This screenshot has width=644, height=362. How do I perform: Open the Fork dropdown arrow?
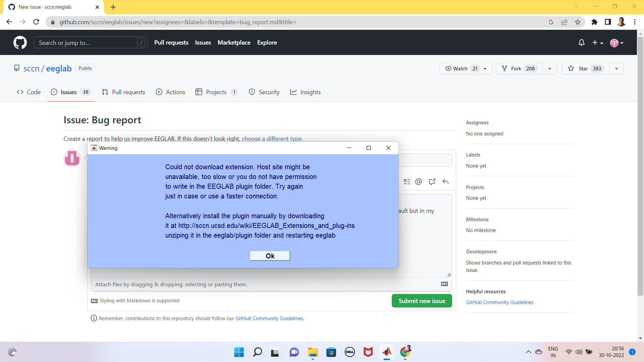pos(549,68)
